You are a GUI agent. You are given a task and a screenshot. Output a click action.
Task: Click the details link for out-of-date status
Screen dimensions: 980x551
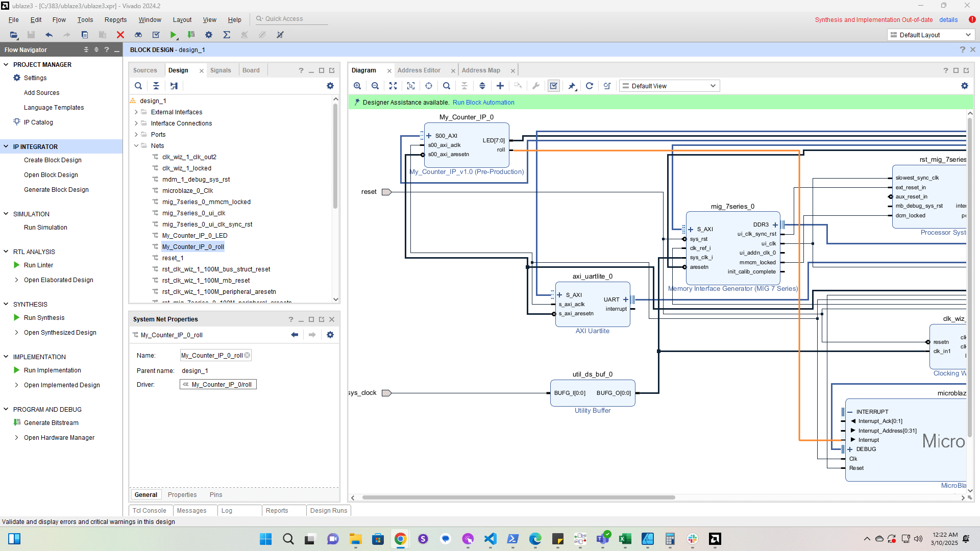point(948,20)
